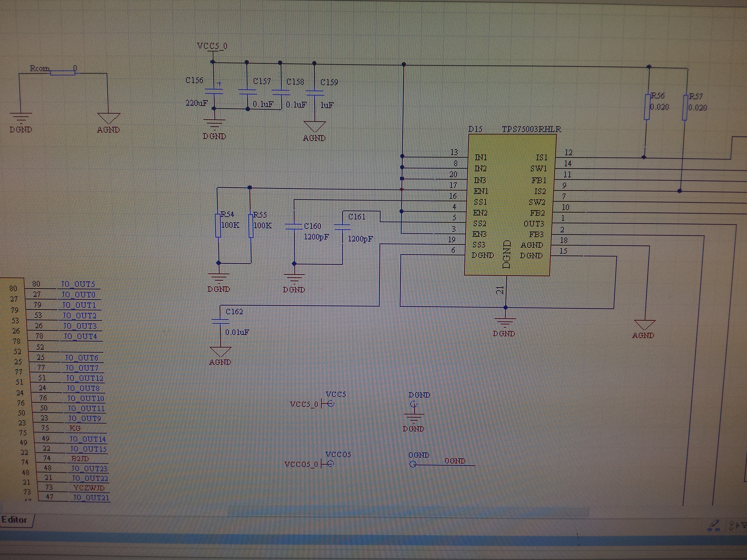This screenshot has width=747, height=560.
Task: Select capacitor C160 1200pF symbol
Action: point(294,226)
